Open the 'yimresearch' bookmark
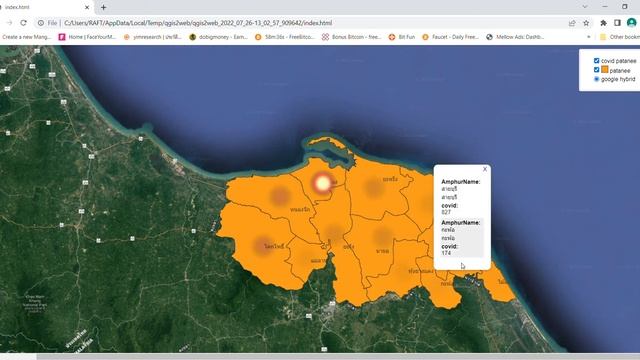This screenshot has width=640, height=360. 153,37
